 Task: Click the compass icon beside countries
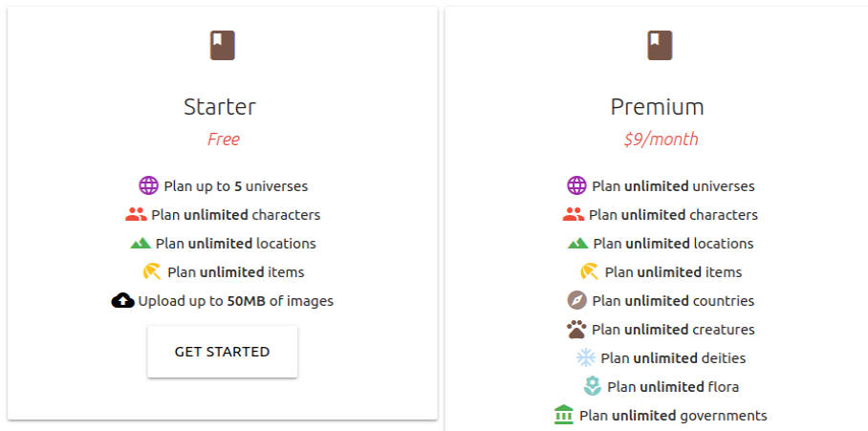[x=576, y=301]
